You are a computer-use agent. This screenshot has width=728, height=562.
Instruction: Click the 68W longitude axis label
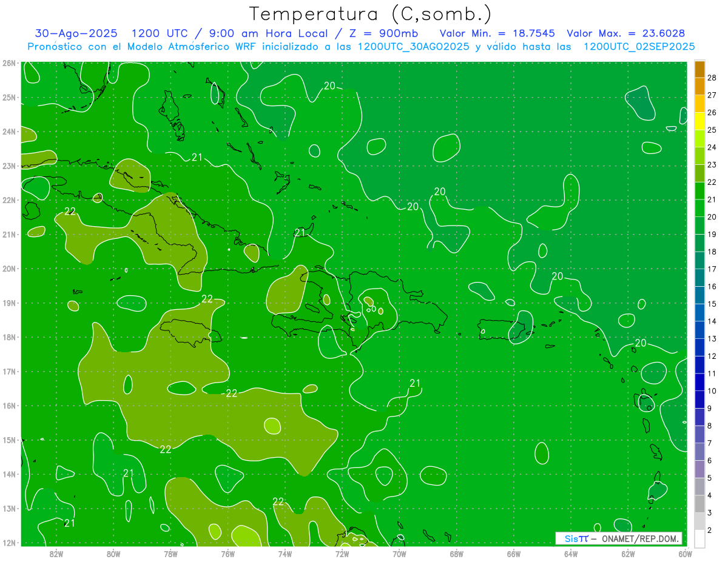pos(456,554)
